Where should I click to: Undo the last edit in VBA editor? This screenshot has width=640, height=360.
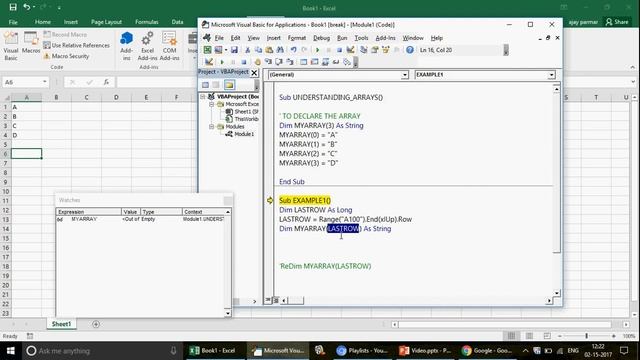pos(293,50)
